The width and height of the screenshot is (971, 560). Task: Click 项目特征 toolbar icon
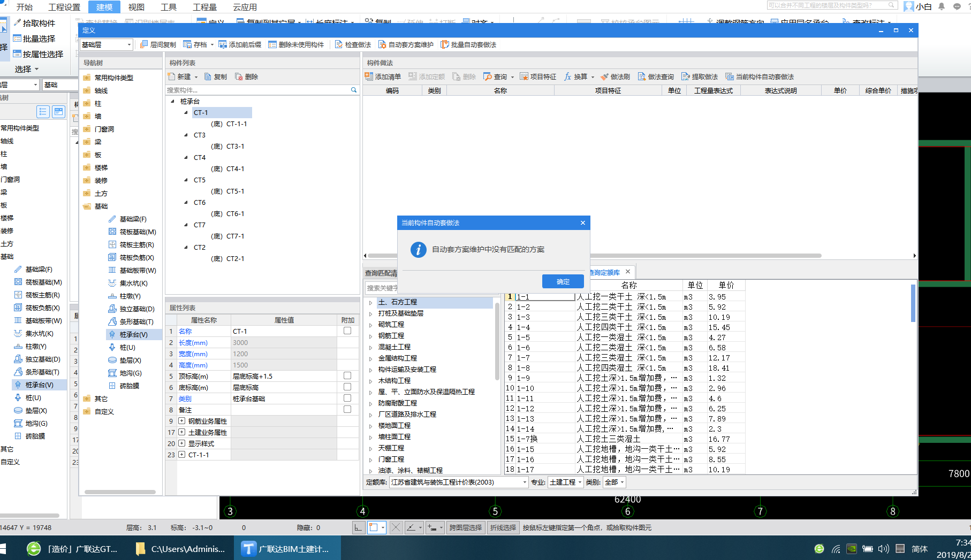pos(524,76)
